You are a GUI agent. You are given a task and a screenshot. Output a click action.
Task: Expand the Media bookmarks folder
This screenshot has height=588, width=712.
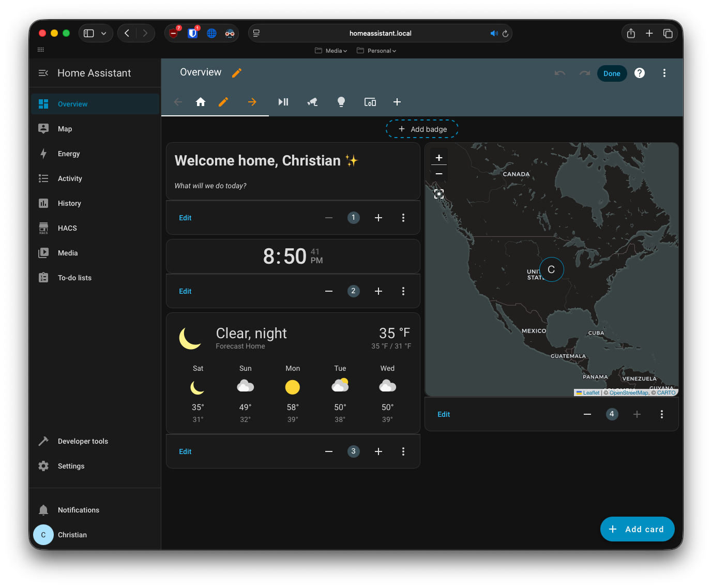pos(331,51)
